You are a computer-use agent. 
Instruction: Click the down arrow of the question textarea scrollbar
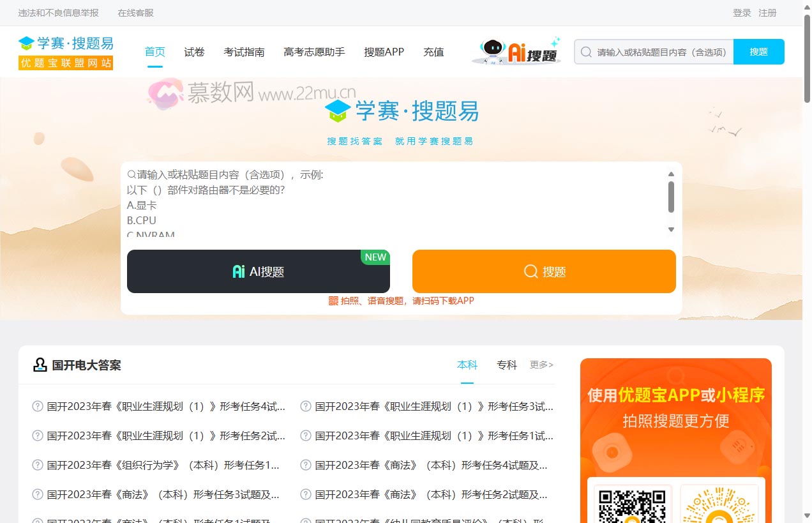pos(671,229)
